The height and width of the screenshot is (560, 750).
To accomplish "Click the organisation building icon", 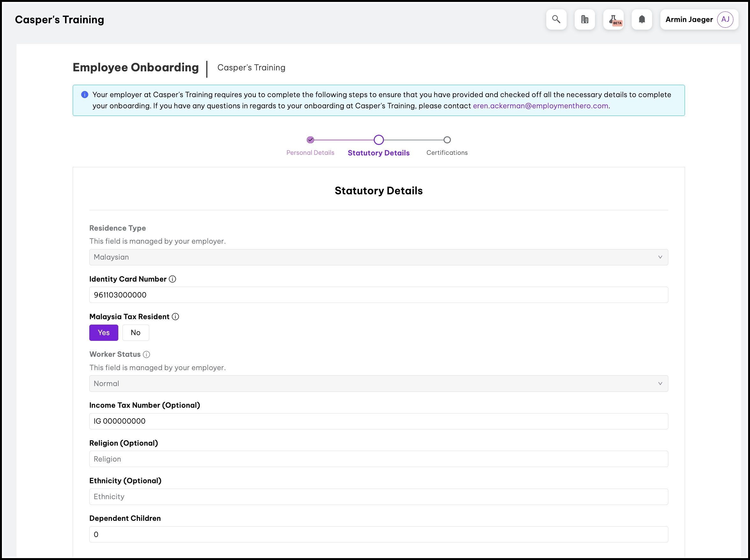I will point(585,19).
